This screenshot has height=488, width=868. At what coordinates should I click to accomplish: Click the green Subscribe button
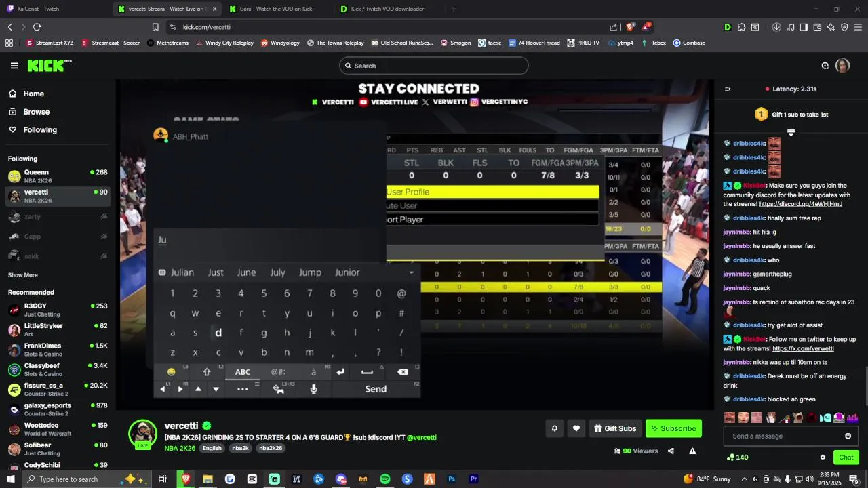[x=673, y=428]
